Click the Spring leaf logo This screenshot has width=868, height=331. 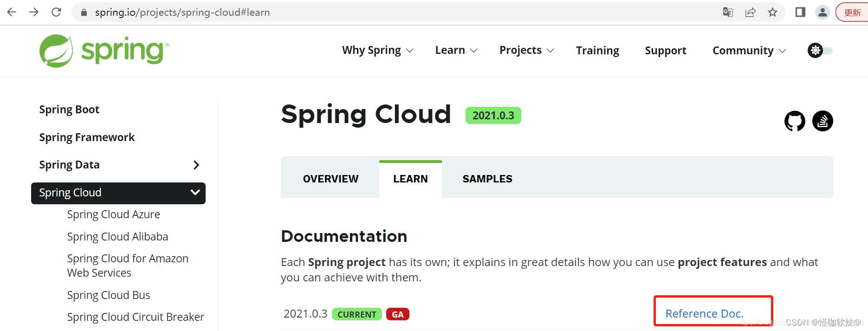[x=56, y=51]
